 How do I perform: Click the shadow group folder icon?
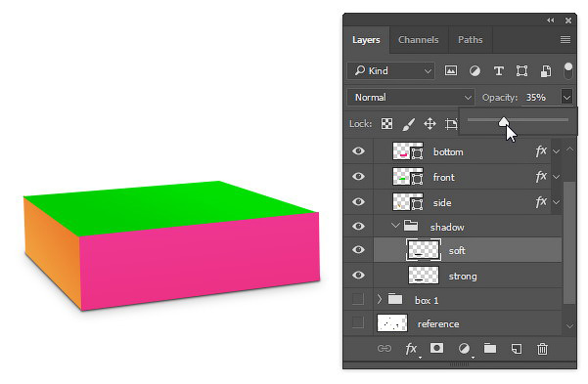point(411,226)
